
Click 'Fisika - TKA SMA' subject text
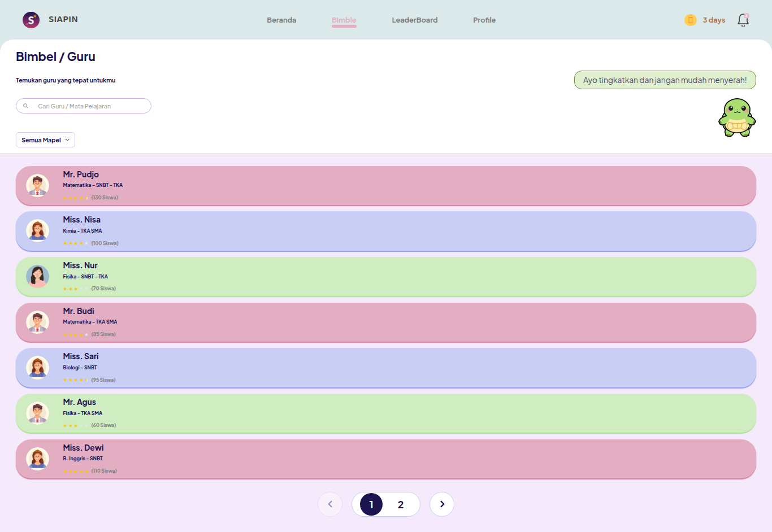[83, 413]
